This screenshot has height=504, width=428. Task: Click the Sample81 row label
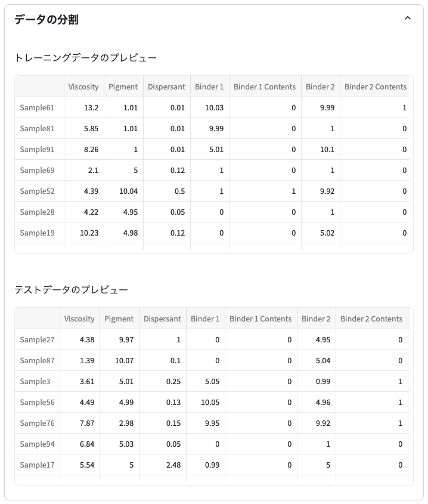(x=37, y=129)
